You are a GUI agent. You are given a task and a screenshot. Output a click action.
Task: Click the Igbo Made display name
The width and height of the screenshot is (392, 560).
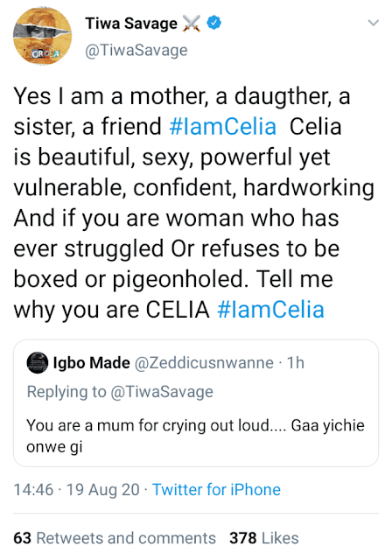tap(91, 363)
